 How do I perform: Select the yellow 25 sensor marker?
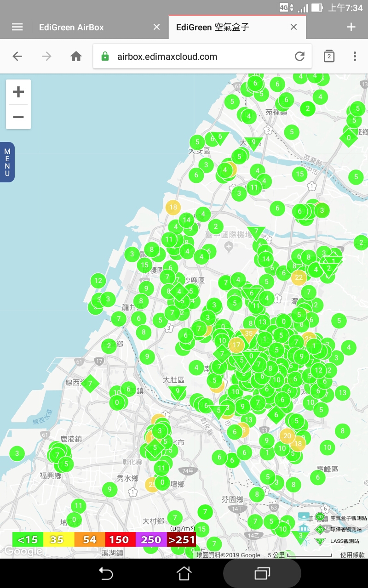(x=151, y=484)
